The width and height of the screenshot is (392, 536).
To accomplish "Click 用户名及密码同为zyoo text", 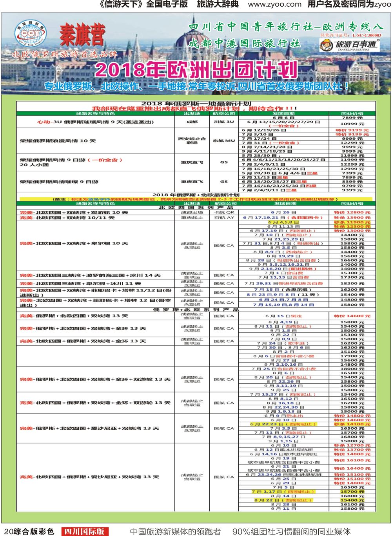I will click(349, 4).
